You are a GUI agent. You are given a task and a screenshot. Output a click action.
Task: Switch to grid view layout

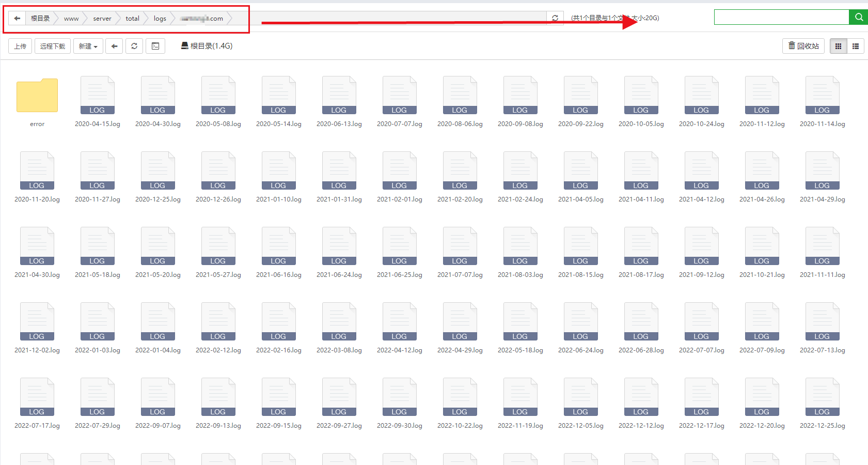coord(838,46)
